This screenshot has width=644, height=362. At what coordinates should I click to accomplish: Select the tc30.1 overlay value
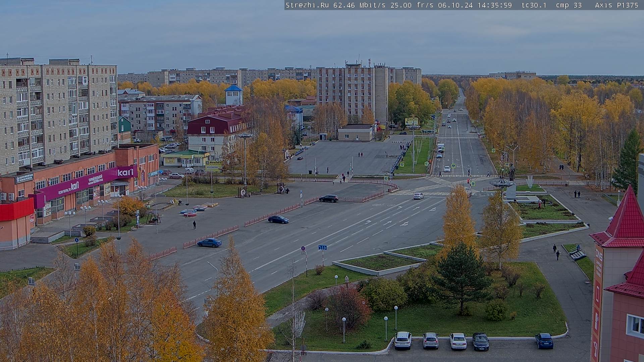pyautogui.click(x=534, y=5)
